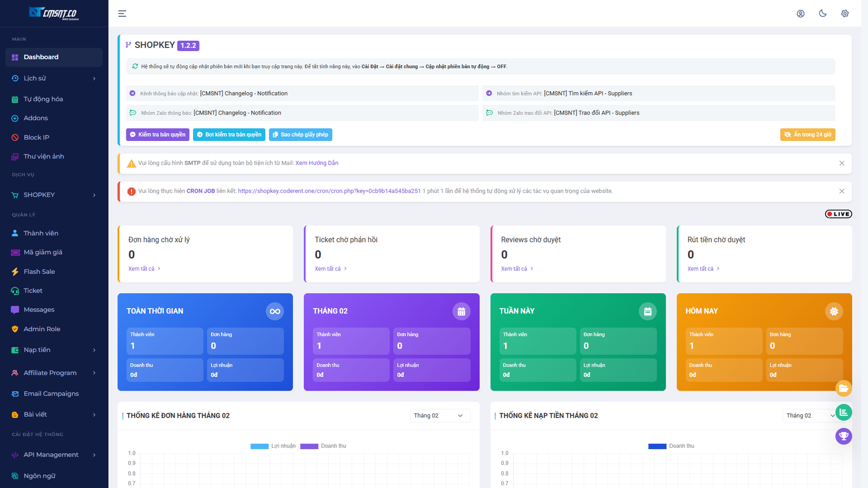Open the Tháng 02 dropdown for order statistics
Screen dimensions: 868x488
(439, 416)
